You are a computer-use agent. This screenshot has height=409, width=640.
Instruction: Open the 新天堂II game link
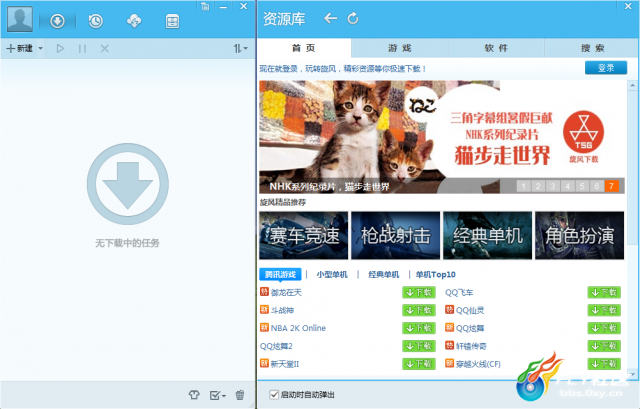click(x=285, y=364)
